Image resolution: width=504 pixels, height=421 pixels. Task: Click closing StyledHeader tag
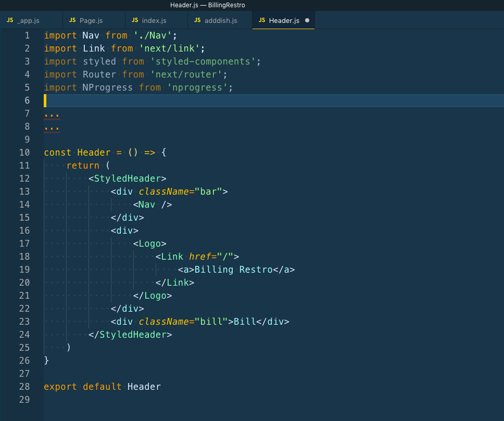[130, 335]
